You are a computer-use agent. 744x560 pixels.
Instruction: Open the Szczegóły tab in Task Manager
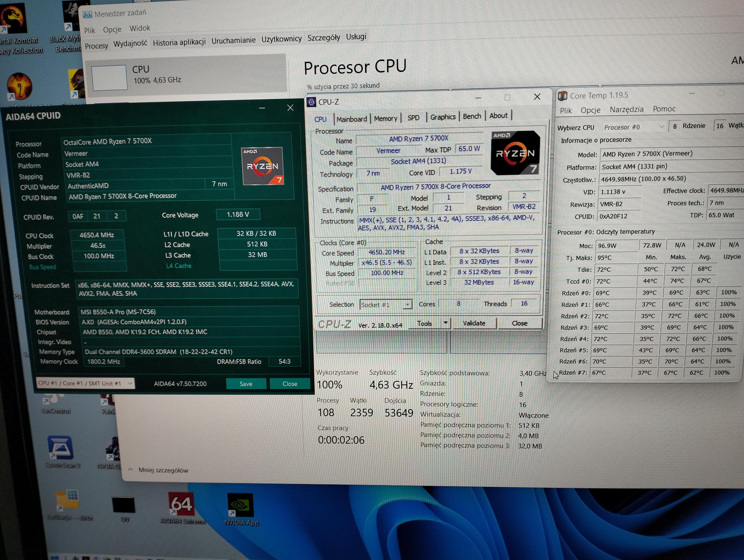click(323, 38)
